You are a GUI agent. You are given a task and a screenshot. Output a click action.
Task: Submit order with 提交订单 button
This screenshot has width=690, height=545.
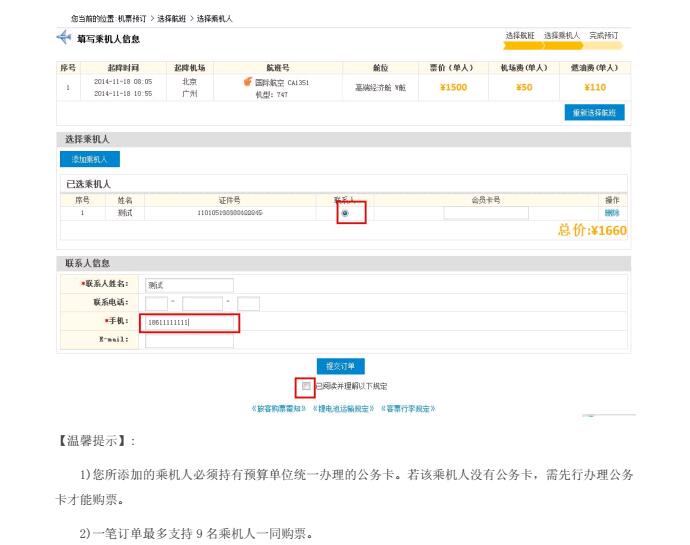[x=340, y=366]
